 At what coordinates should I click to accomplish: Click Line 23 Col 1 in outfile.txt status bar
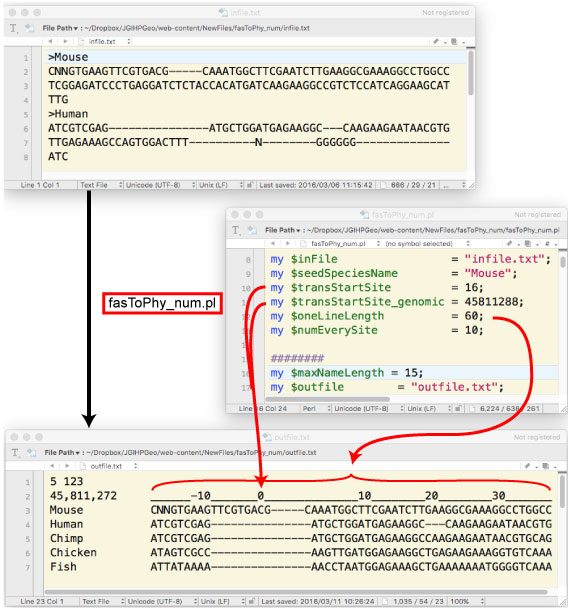[x=42, y=601]
